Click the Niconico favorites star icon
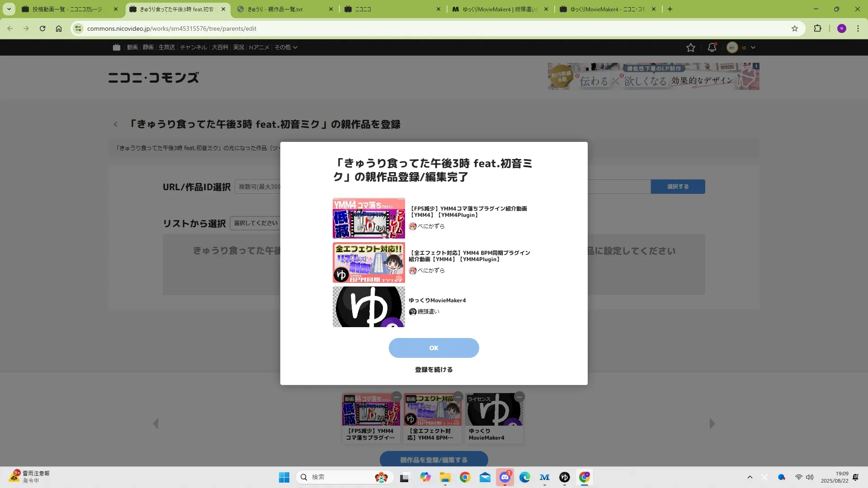Image resolution: width=868 pixels, height=488 pixels. [x=690, y=47]
